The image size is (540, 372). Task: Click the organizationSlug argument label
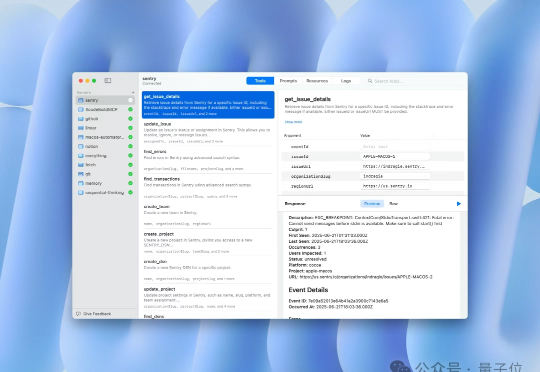[x=311, y=176]
